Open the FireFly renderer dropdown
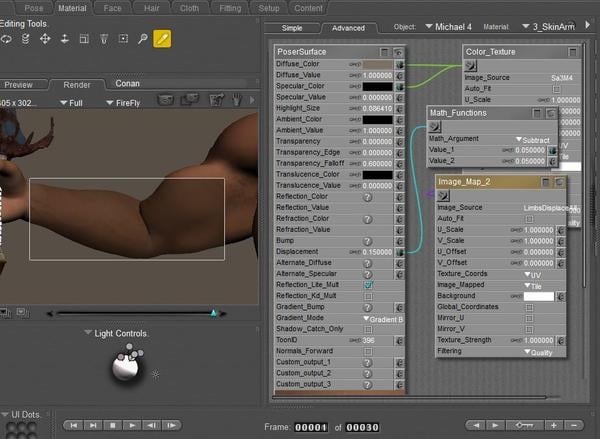This screenshot has height=439, width=600. click(x=123, y=103)
